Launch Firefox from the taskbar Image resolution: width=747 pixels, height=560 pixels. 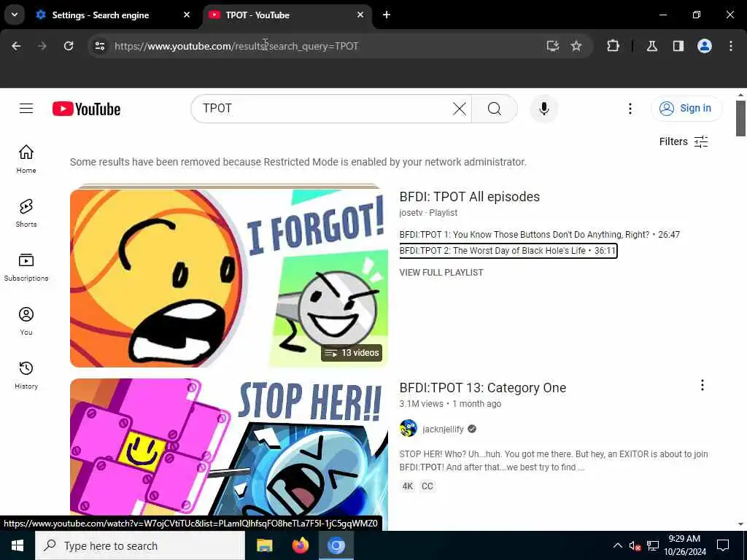(x=300, y=545)
